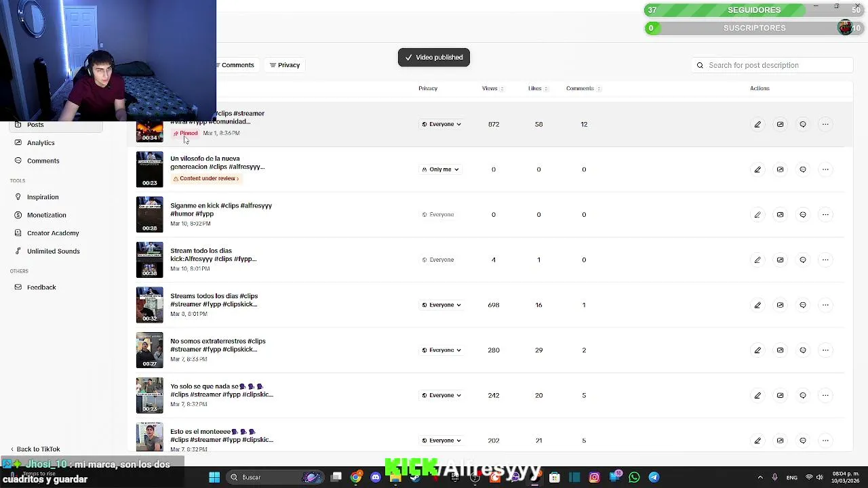Open Telegram from the taskbar
The width and height of the screenshot is (868, 488).
(x=654, y=477)
